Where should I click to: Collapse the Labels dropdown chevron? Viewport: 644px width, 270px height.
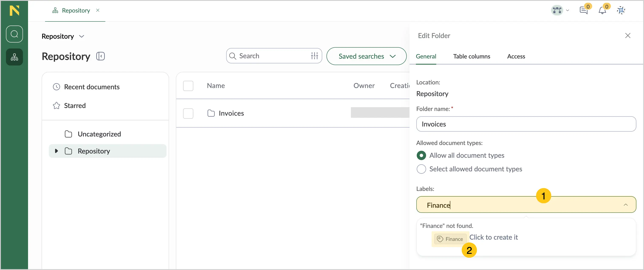[x=626, y=205]
